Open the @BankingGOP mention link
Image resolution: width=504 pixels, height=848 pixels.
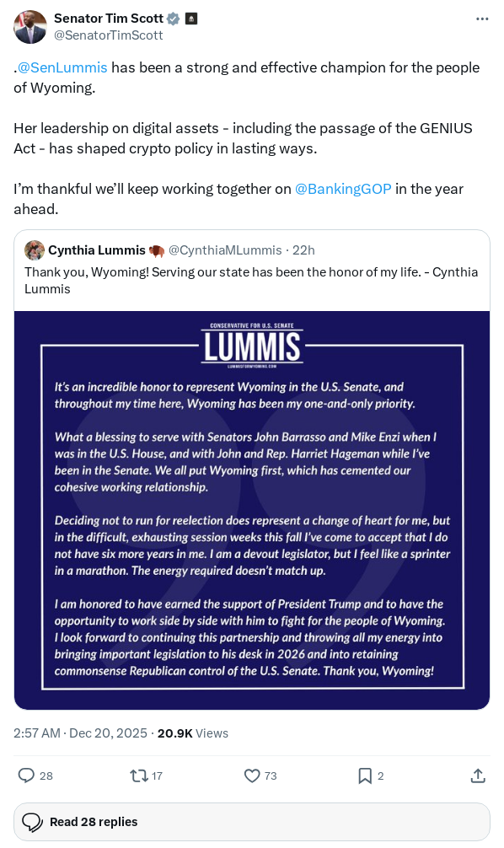point(344,189)
